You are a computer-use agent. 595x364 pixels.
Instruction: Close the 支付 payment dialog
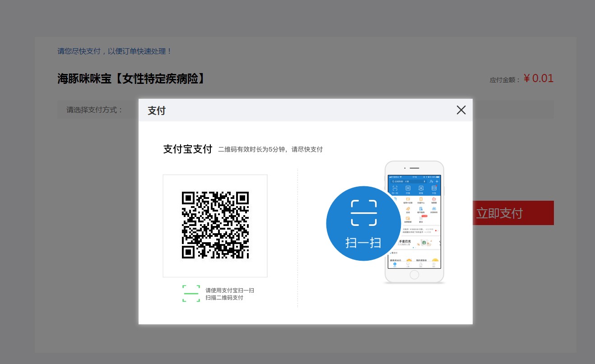coord(461,110)
